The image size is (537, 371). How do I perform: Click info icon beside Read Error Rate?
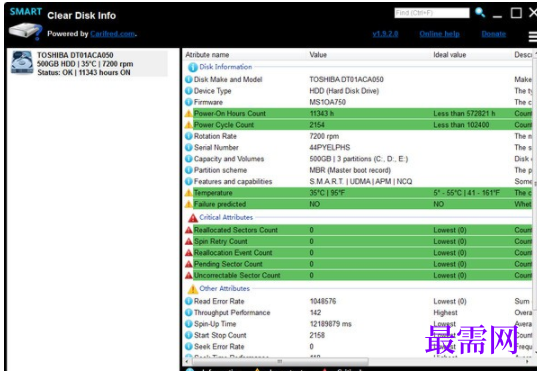(x=188, y=301)
